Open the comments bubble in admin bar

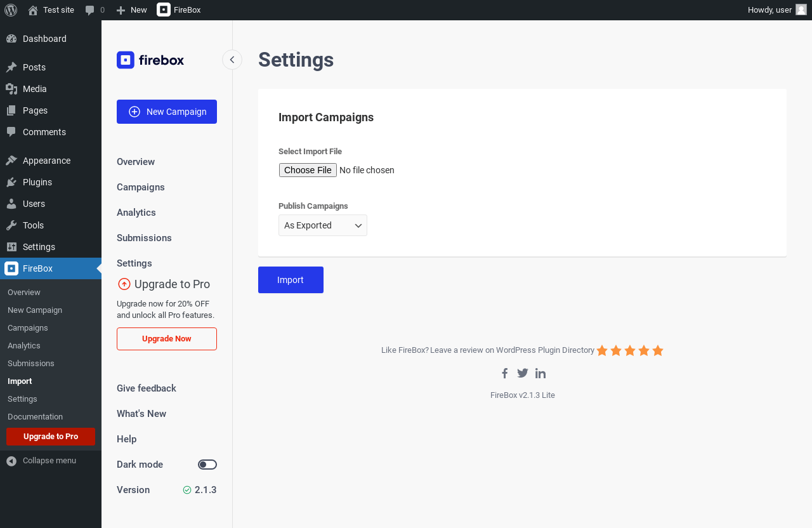coord(95,10)
